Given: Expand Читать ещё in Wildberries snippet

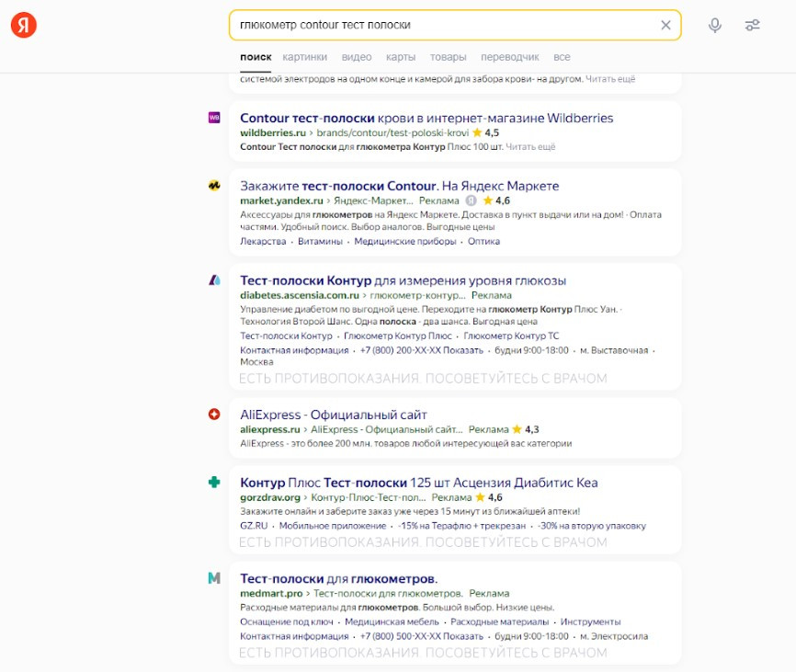Looking at the screenshot, I should click(530, 147).
